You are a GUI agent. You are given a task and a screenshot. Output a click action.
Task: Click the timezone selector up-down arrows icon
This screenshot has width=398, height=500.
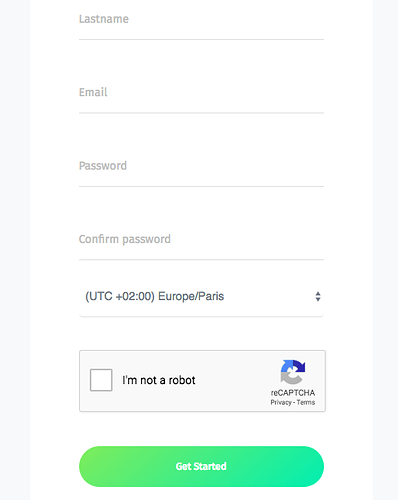(318, 296)
